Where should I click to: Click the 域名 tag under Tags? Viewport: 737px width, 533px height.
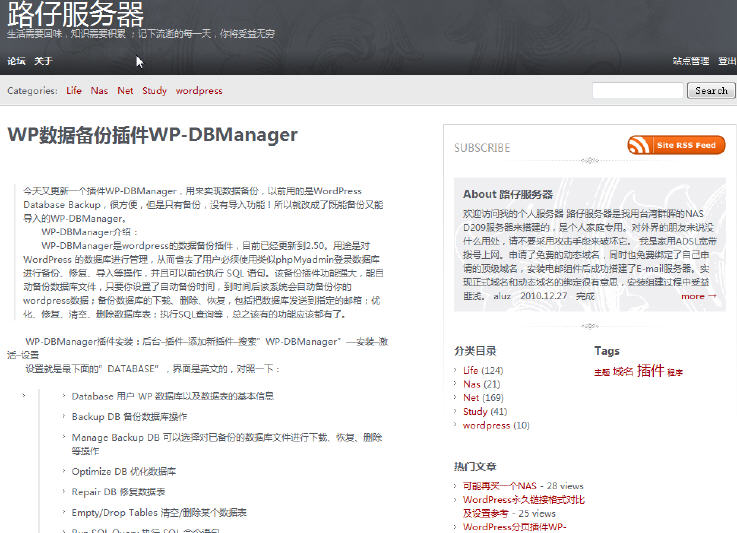[x=623, y=371]
